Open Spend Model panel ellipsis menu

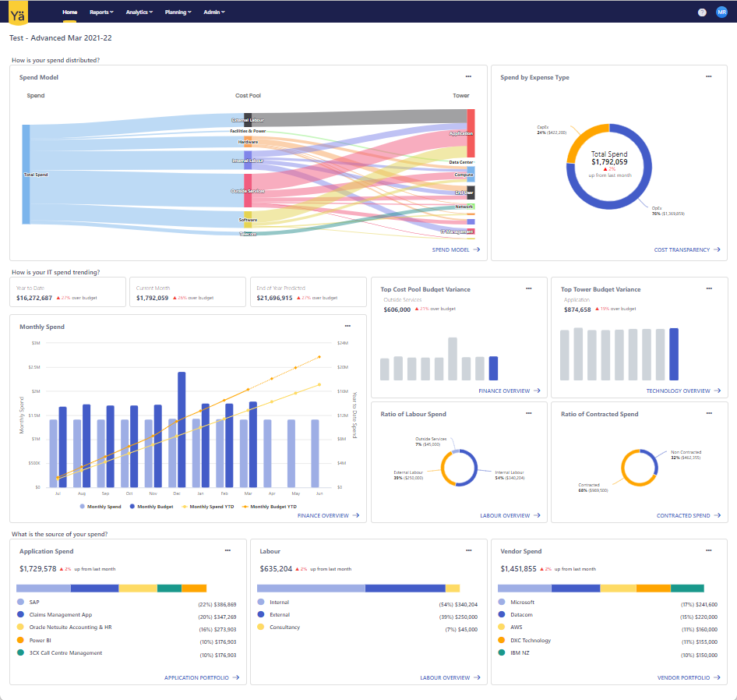468,76
